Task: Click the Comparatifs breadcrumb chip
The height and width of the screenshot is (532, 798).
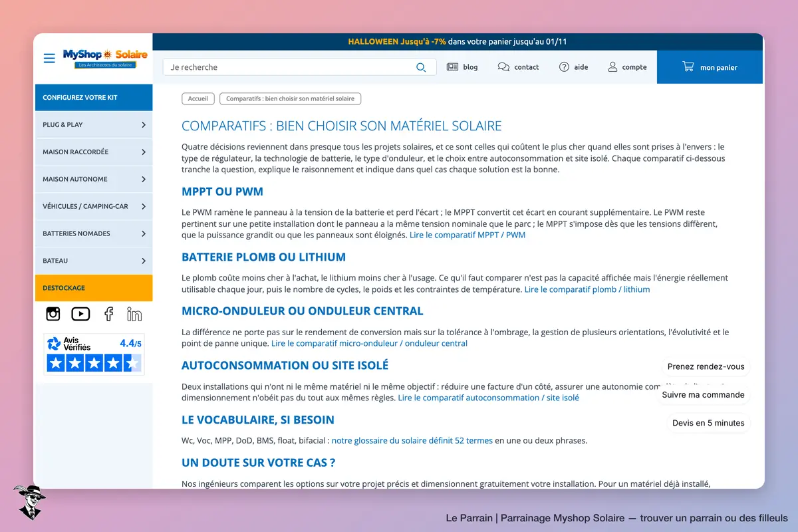Action: (290, 98)
